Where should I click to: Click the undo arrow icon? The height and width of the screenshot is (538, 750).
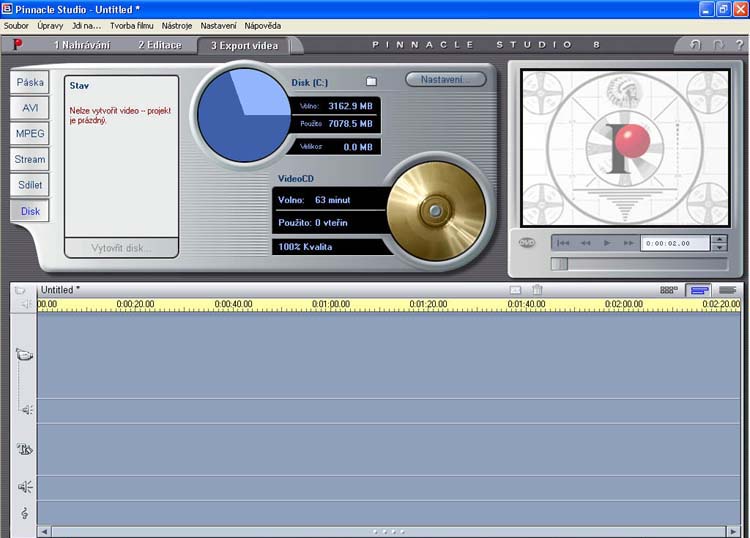[696, 45]
